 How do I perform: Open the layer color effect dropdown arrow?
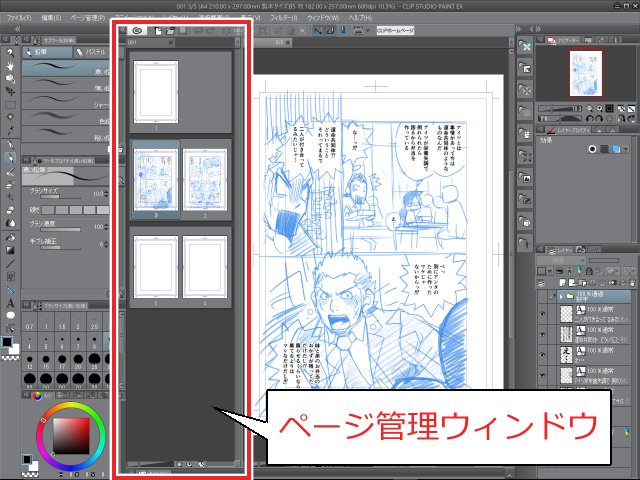coord(626,149)
